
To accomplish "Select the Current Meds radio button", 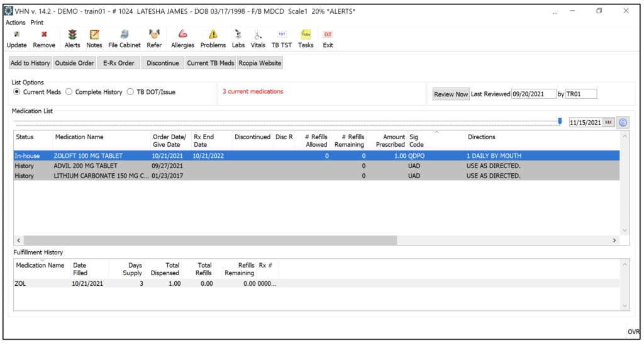I will click(17, 92).
